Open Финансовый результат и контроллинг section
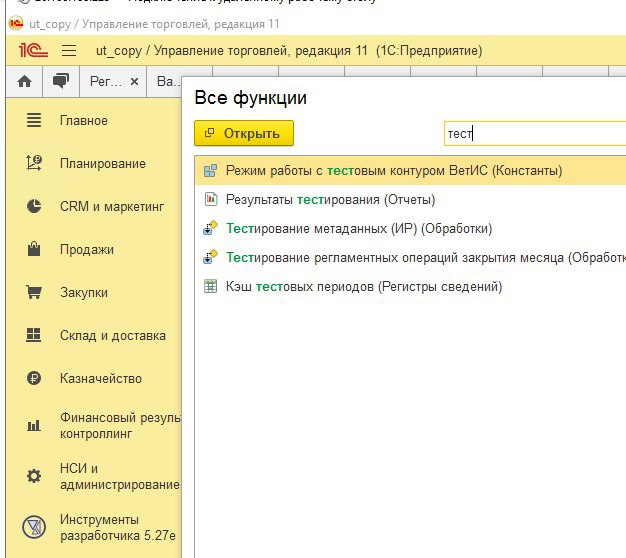The image size is (626, 558). [x=120, y=425]
